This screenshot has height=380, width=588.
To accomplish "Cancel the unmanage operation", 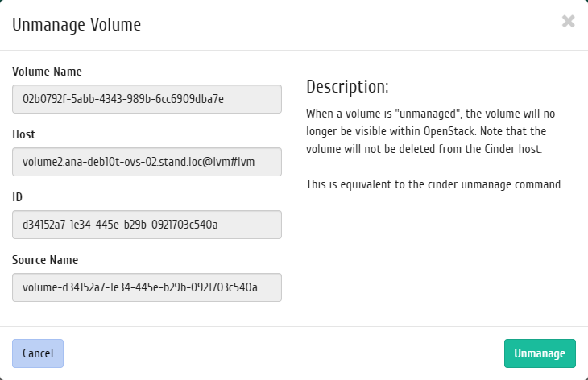I will tap(38, 353).
